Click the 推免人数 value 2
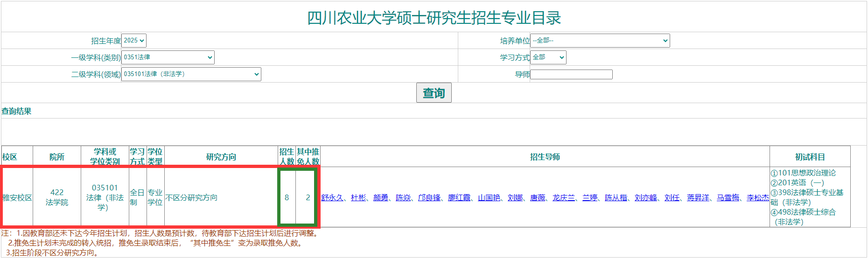The width and height of the screenshot is (868, 259). [308, 197]
